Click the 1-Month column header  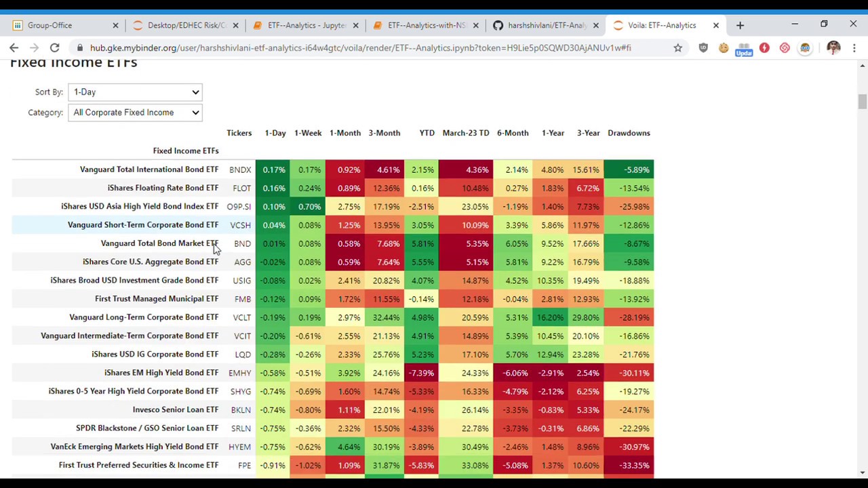(345, 133)
